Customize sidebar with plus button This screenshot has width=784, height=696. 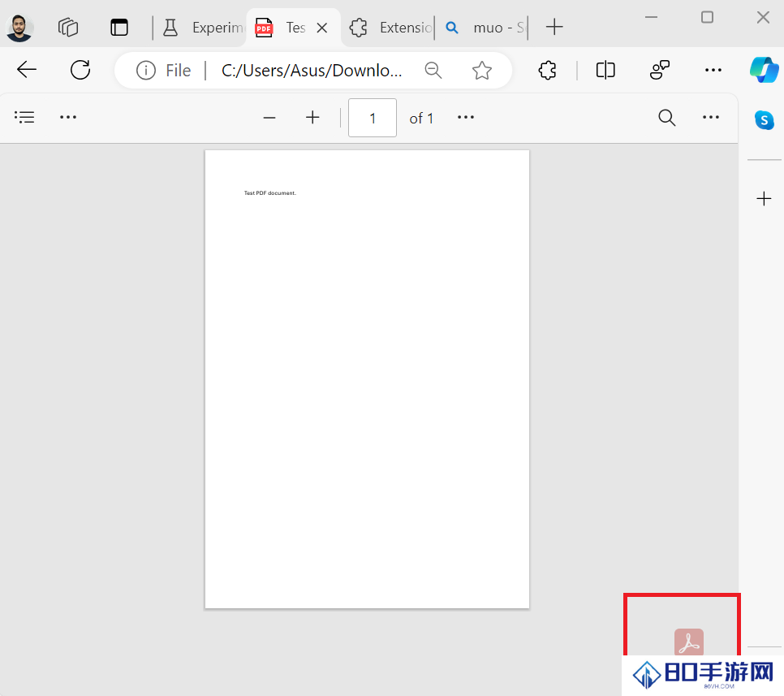764,199
